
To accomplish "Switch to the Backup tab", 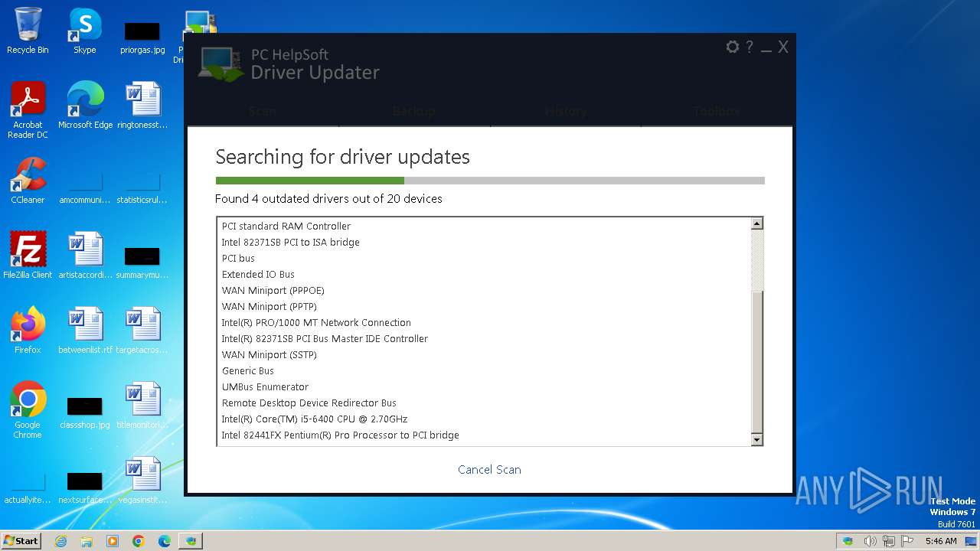I will pos(414,111).
